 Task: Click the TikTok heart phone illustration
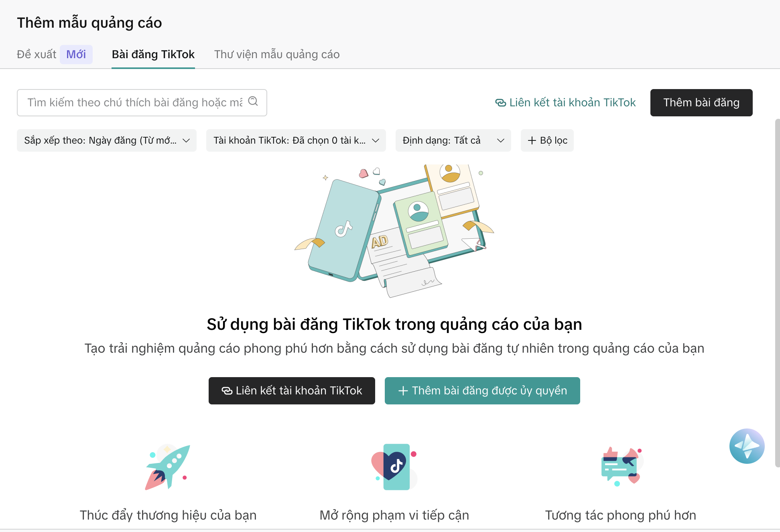tap(394, 467)
